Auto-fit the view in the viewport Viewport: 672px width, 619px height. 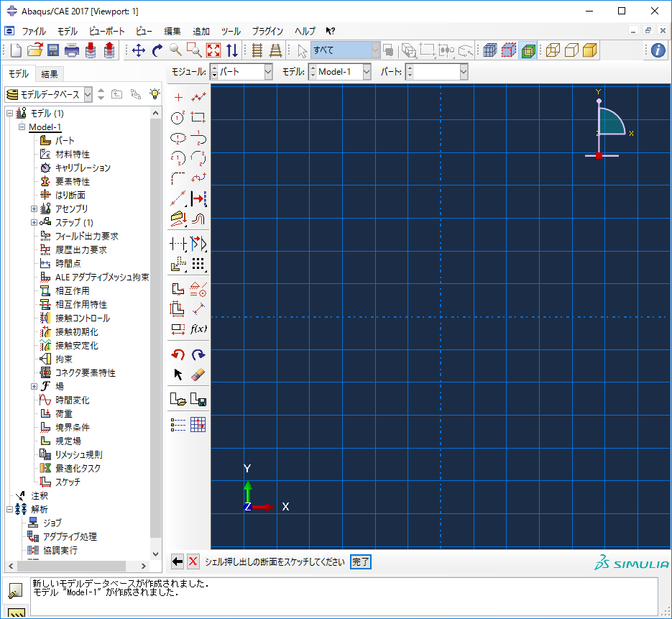(x=213, y=50)
